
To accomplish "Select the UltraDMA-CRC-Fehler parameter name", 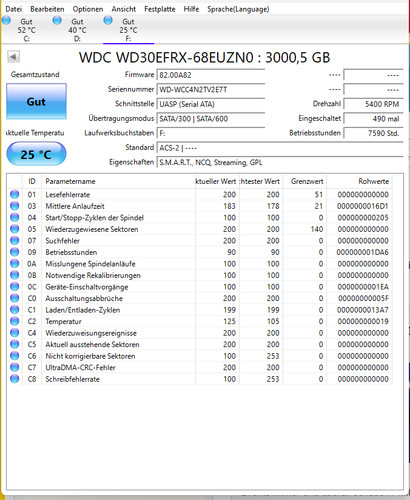I will click(x=80, y=368).
